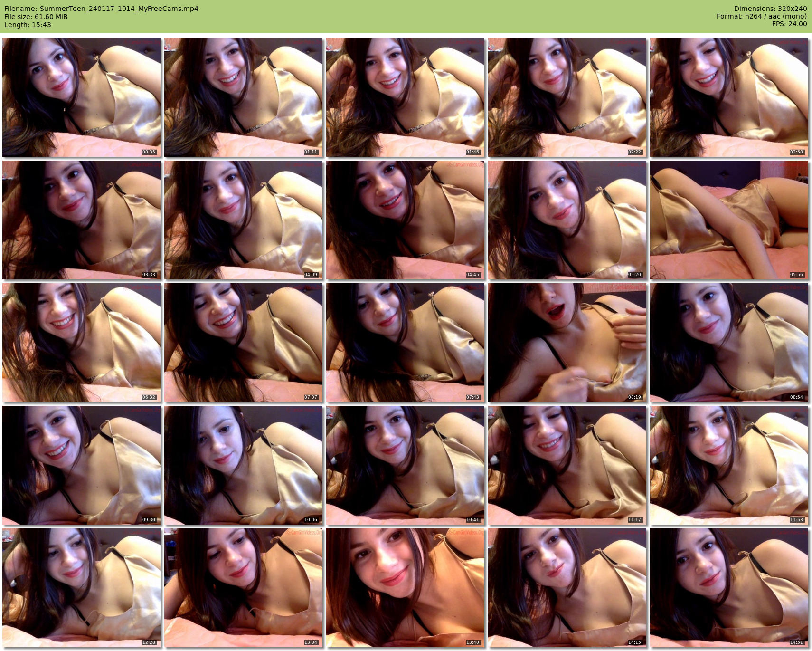Image resolution: width=812 pixels, height=651 pixels.
Task: Choose the frame stamped 14:15
Action: click(x=567, y=588)
